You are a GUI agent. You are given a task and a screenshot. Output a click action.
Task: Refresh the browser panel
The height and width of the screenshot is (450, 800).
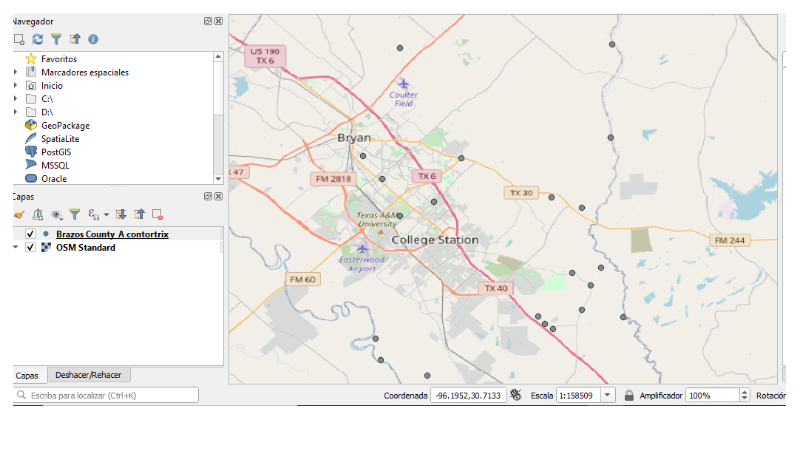point(38,39)
